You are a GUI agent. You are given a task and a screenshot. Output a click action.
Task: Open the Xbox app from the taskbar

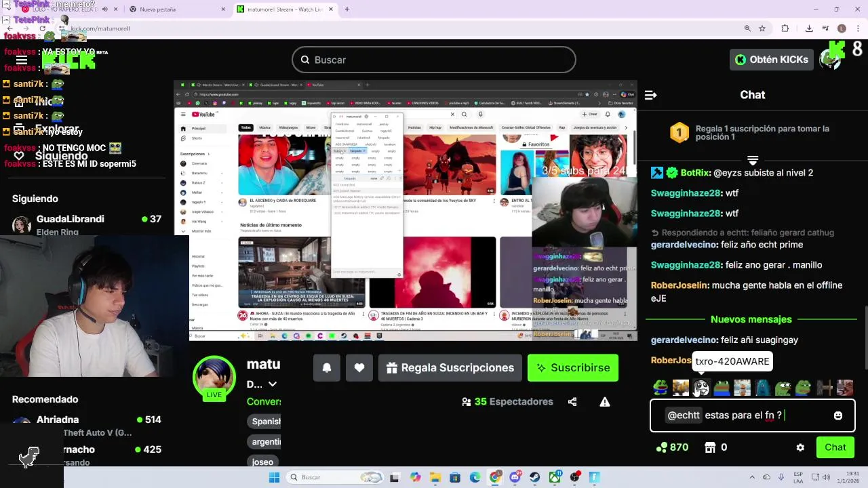[x=555, y=477]
